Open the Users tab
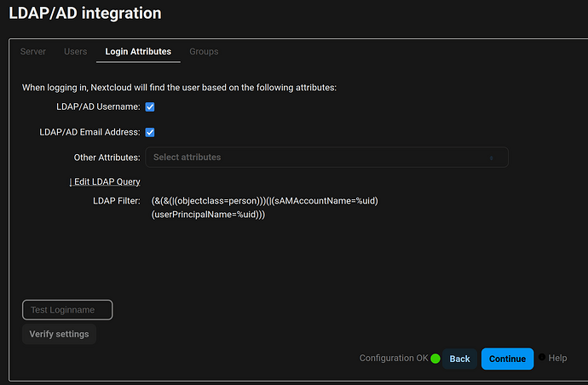This screenshot has width=588, height=385. pyautogui.click(x=75, y=51)
